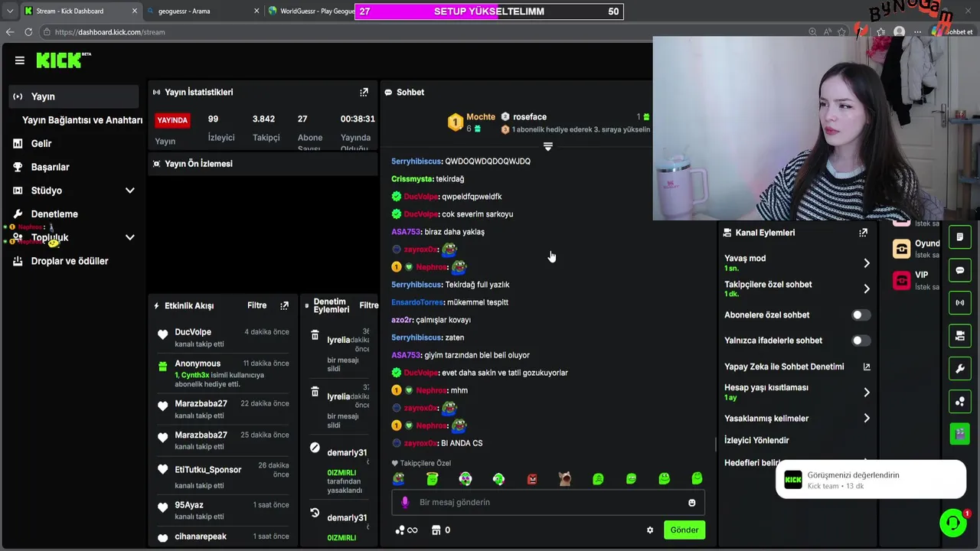Open chat settings gear icon
The image size is (980, 551).
tap(650, 530)
